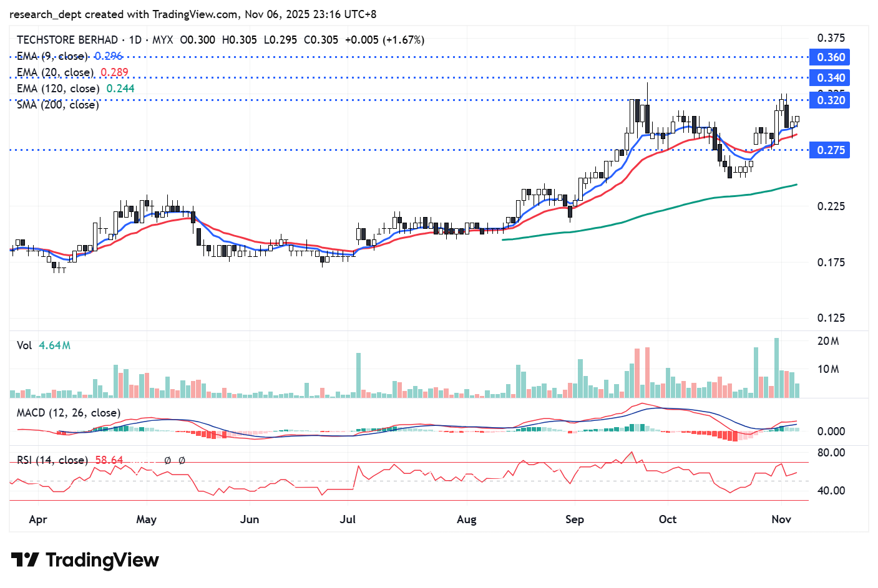Select the 0.360 blue price tag
The image size is (878, 588).
point(830,57)
